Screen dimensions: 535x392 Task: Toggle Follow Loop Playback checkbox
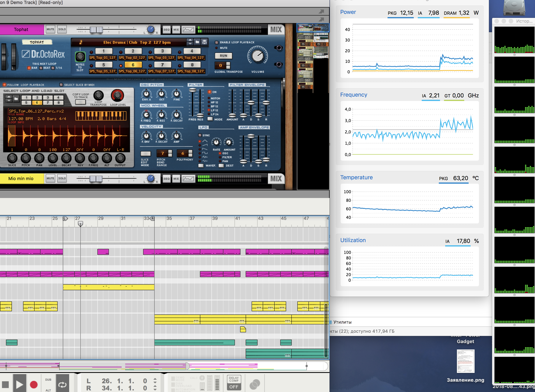click(4, 85)
